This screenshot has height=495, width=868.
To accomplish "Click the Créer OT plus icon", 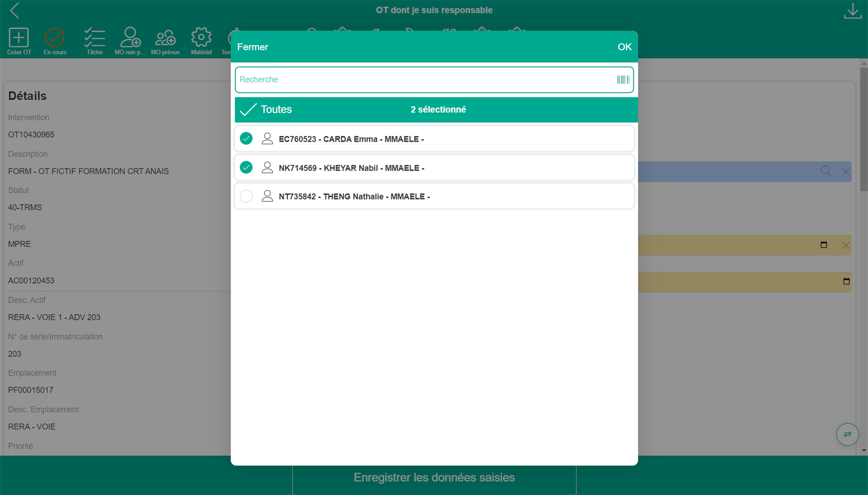I will point(19,38).
